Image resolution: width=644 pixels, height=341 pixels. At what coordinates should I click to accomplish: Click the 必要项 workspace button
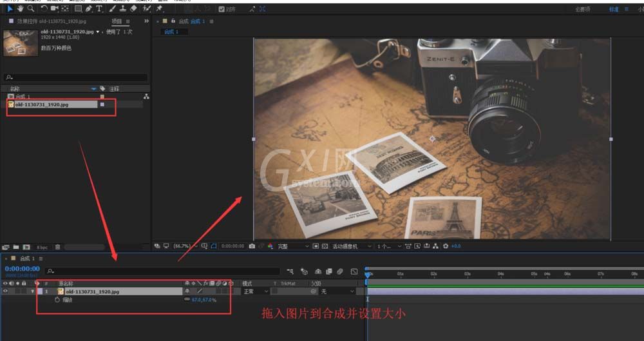pyautogui.click(x=583, y=10)
